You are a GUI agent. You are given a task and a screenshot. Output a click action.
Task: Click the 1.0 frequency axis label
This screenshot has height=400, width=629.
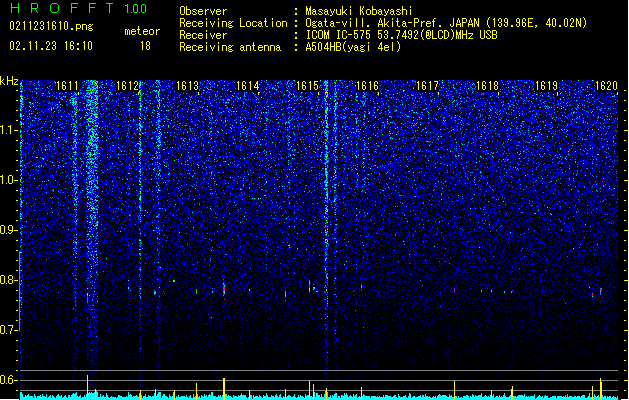pyautogui.click(x=9, y=180)
